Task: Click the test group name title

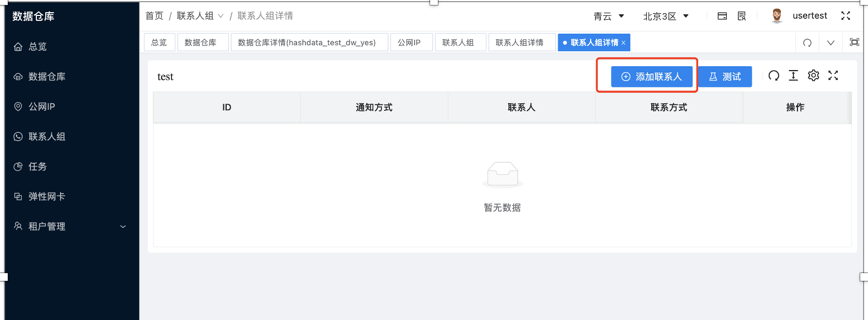Action: [x=165, y=77]
